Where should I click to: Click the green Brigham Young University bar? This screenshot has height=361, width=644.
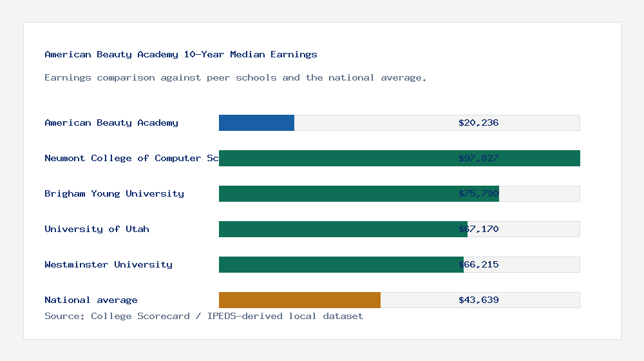[x=359, y=193]
